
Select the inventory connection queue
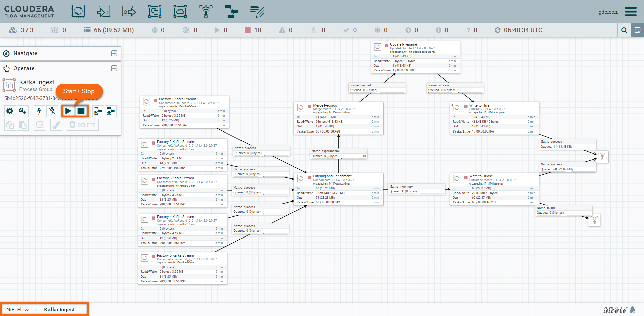(417, 189)
